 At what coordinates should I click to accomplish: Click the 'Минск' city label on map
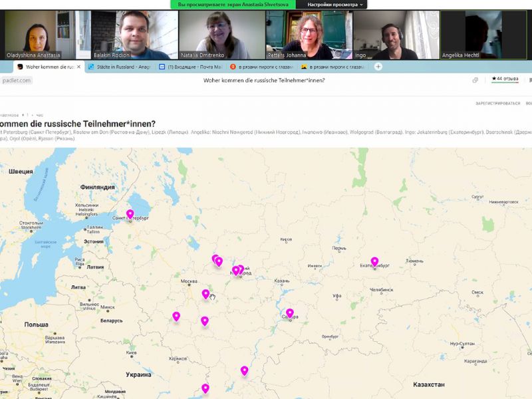tap(108, 307)
